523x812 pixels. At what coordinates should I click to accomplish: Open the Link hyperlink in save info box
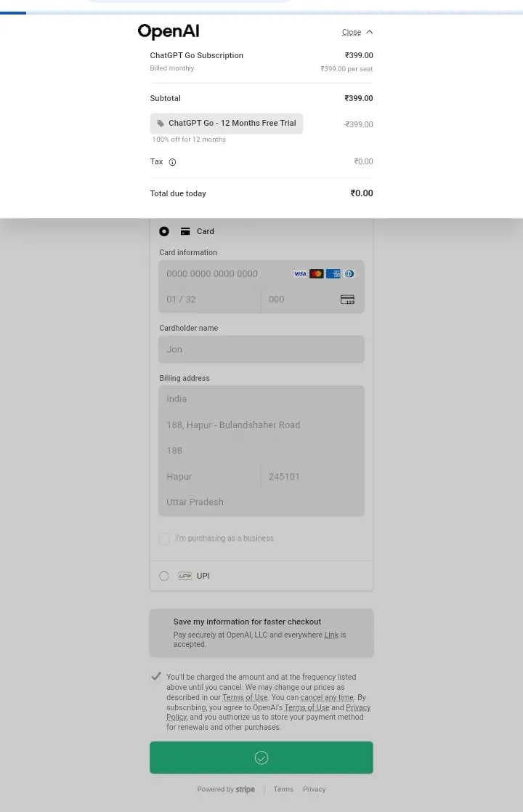[331, 635]
